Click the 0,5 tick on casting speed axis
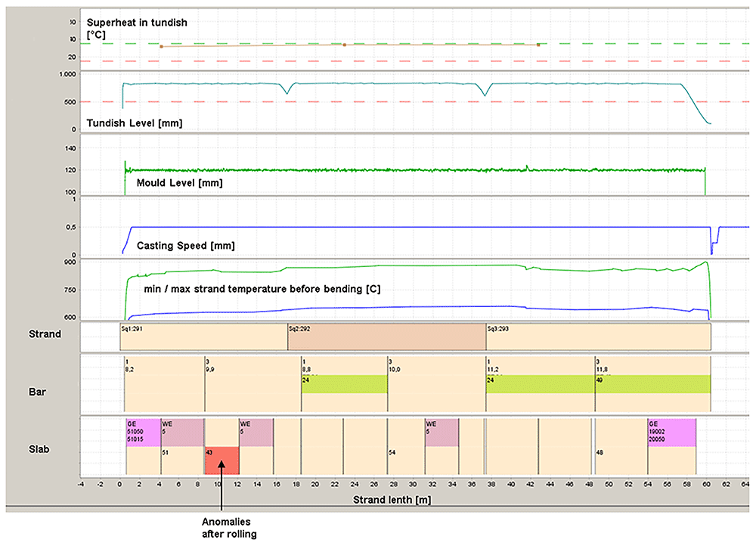This screenshot has width=756, height=546. click(71, 227)
